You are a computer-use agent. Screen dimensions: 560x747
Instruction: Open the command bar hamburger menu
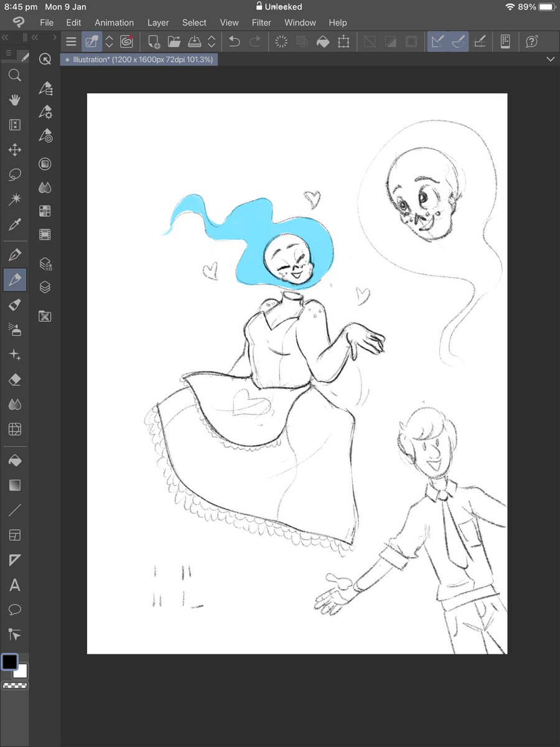pyautogui.click(x=72, y=42)
